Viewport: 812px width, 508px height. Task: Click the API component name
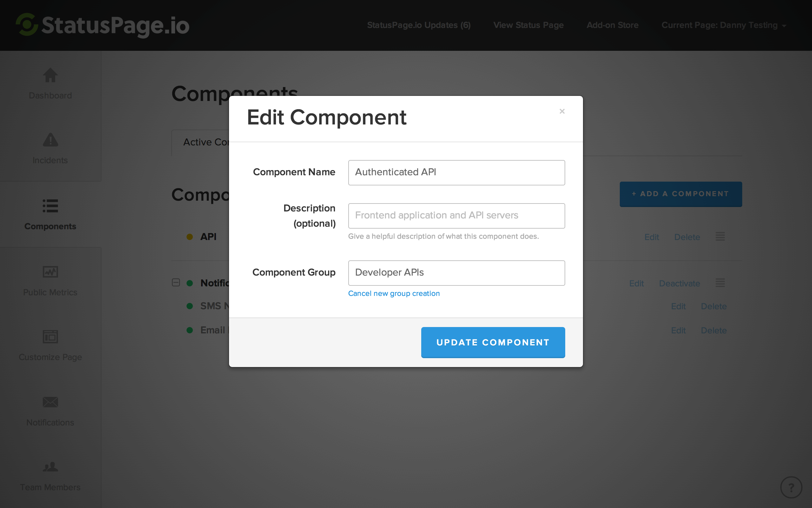coord(208,237)
